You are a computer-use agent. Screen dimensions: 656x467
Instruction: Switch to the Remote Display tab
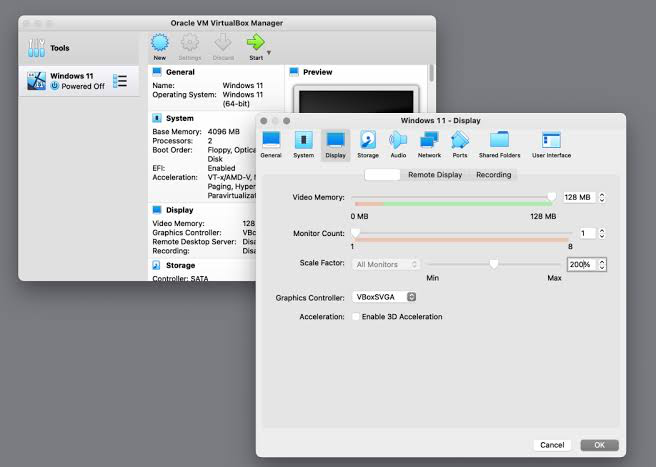pyautogui.click(x=435, y=175)
